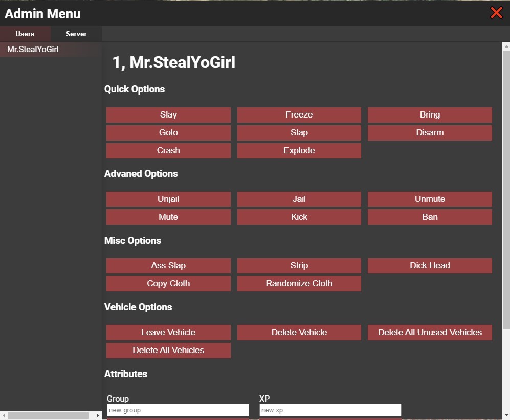Jail the selected user
Image resolution: width=510 pixels, height=420 pixels.
299,199
